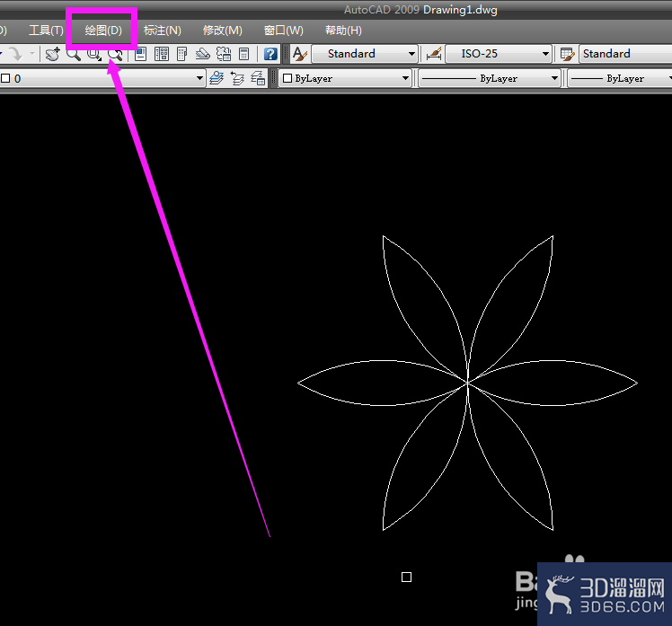Viewport: 672px width, 626px height.
Task: Click Make Object's Layer Current icon
Action: pos(217,78)
